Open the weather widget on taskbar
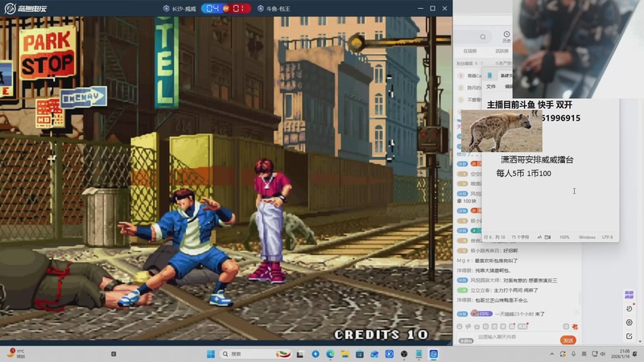644x362 pixels. pos(16,353)
